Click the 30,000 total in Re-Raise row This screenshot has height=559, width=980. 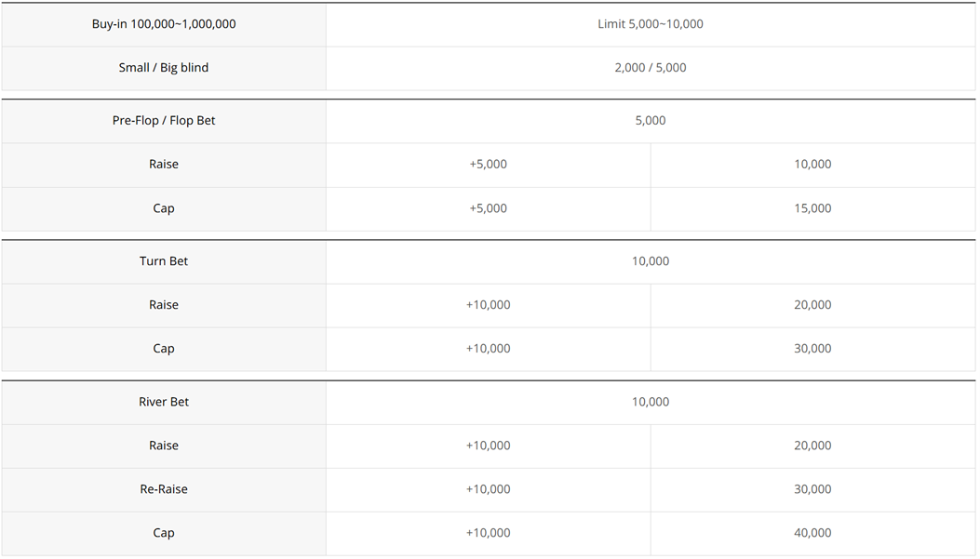812,489
